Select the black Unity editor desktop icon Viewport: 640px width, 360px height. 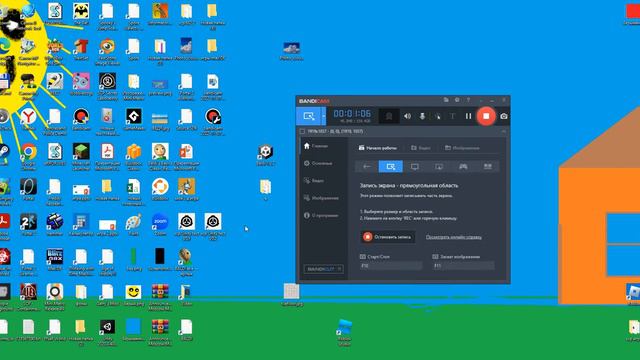(x=107, y=332)
